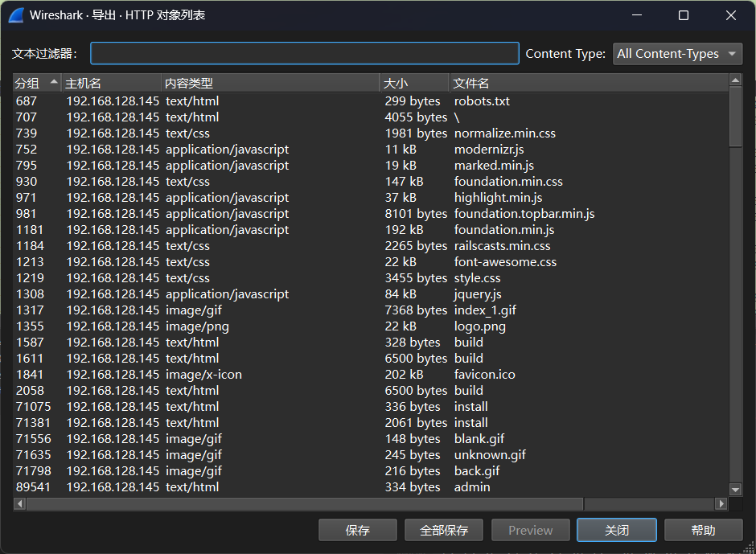This screenshot has height=554, width=756.
Task: Click the image/x-icon content type cell
Action: coord(204,374)
